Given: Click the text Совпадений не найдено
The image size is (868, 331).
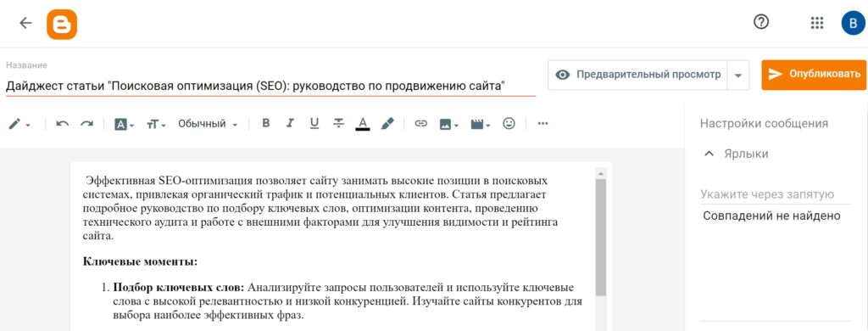Looking at the screenshot, I should (771, 216).
